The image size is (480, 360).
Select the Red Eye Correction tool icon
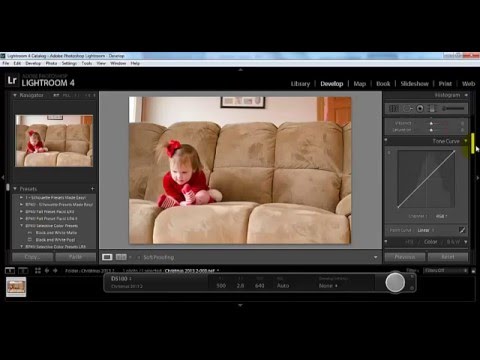[x=420, y=109]
